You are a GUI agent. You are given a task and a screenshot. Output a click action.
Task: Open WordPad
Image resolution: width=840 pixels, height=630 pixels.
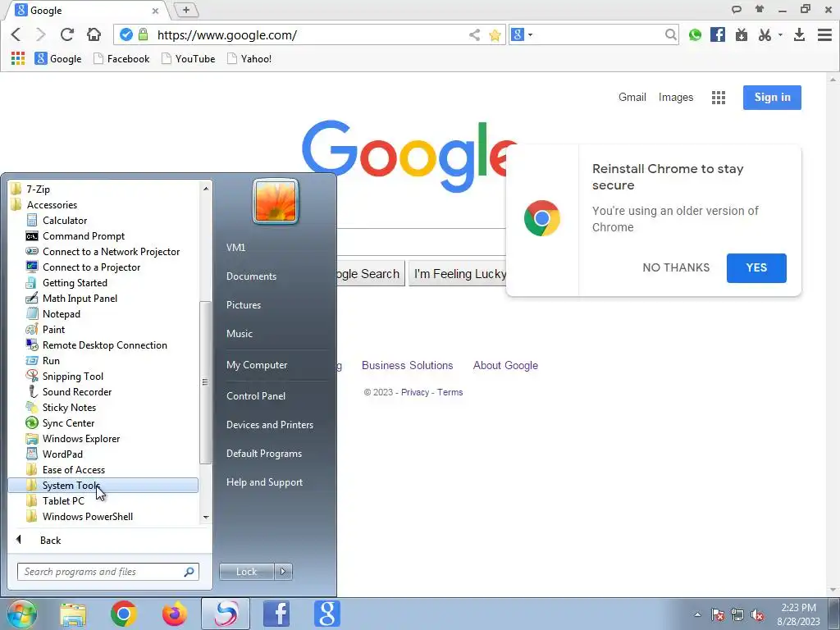coord(62,454)
